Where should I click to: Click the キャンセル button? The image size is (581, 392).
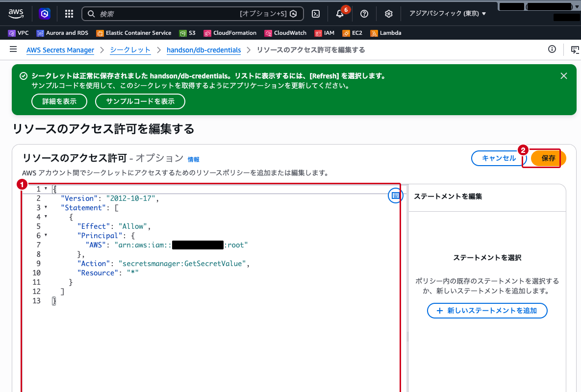pyautogui.click(x=499, y=158)
